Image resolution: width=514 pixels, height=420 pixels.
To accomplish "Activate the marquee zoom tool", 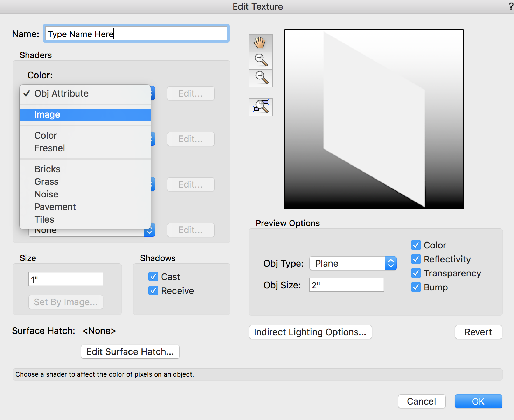I will pos(261,107).
